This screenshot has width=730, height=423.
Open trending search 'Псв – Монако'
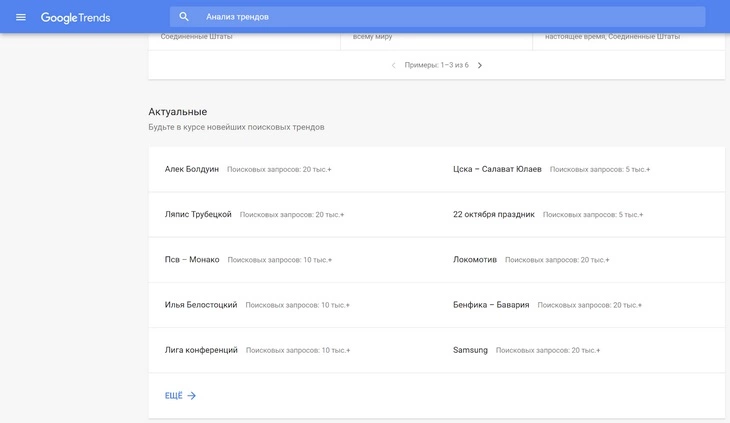[192, 259]
